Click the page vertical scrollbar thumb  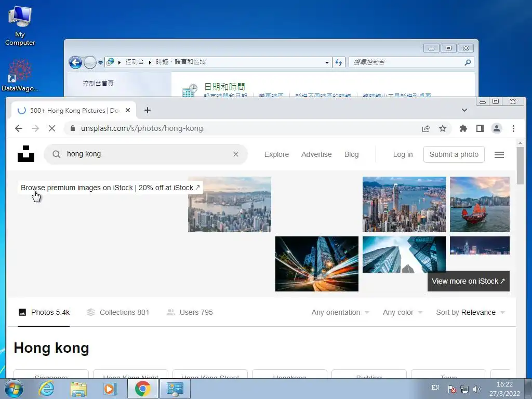[x=520, y=166]
